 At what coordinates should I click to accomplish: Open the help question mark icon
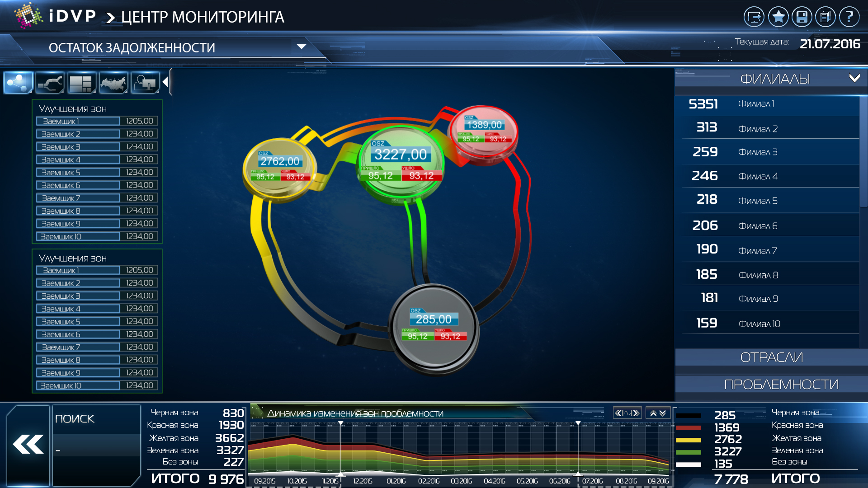click(x=849, y=17)
